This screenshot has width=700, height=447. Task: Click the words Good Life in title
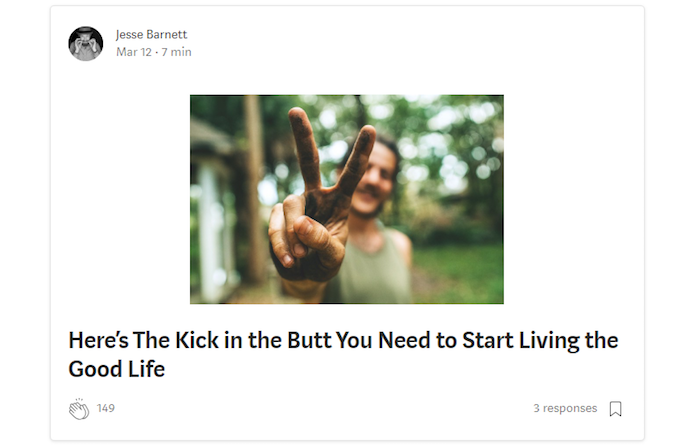point(117,369)
